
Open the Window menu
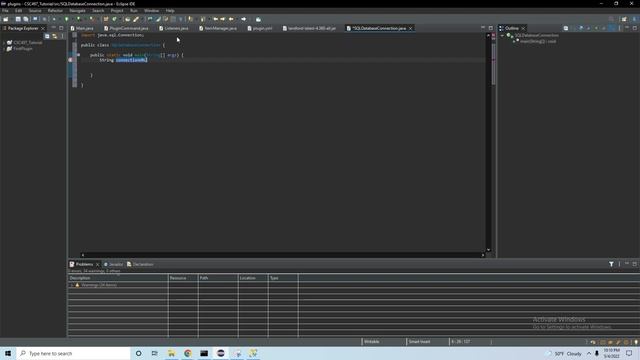click(151, 11)
